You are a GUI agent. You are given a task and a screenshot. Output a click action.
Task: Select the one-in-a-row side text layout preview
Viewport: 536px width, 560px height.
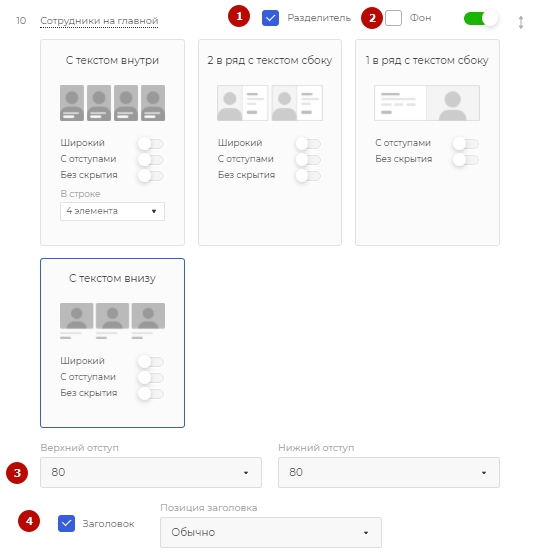[427, 103]
